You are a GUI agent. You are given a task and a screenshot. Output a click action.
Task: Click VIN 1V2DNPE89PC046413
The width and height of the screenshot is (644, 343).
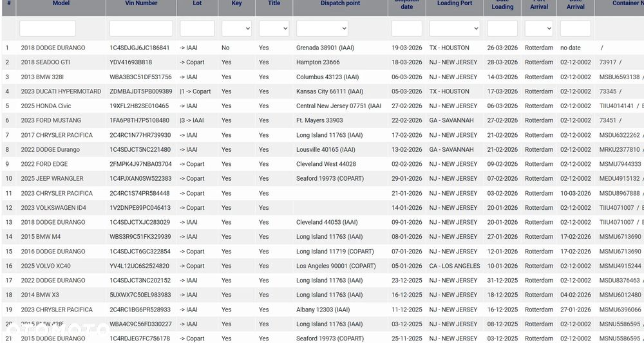tap(140, 208)
